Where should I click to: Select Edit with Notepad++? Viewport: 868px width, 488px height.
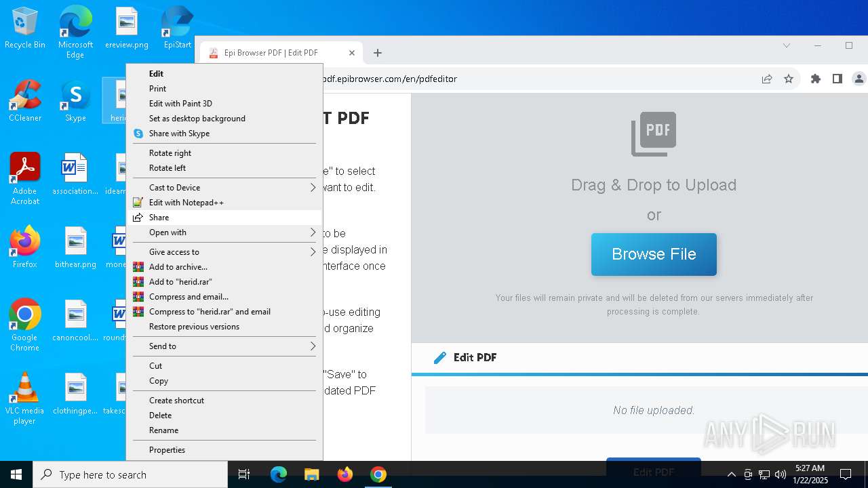tap(224, 203)
